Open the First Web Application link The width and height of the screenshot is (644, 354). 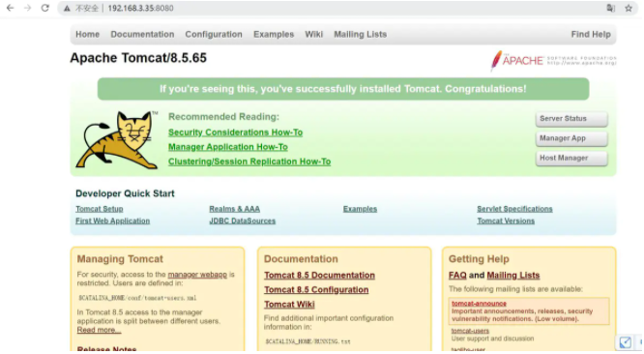pos(112,221)
